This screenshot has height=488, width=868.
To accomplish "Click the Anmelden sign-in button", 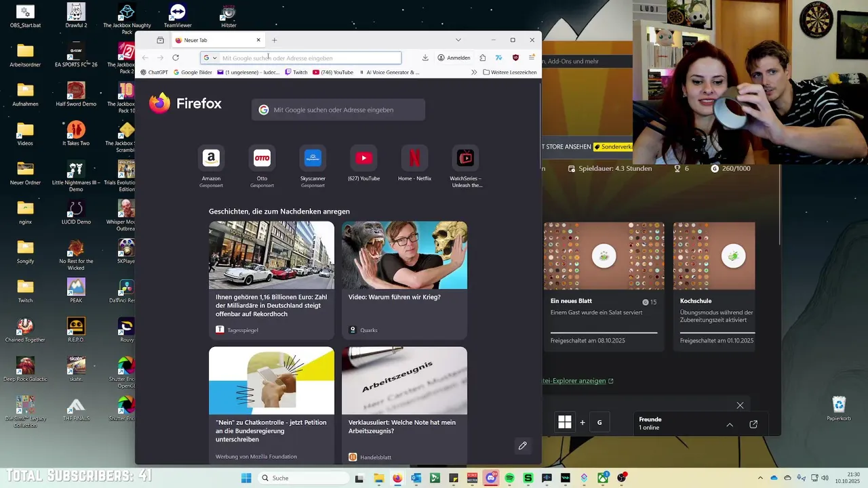I will click(x=454, y=58).
